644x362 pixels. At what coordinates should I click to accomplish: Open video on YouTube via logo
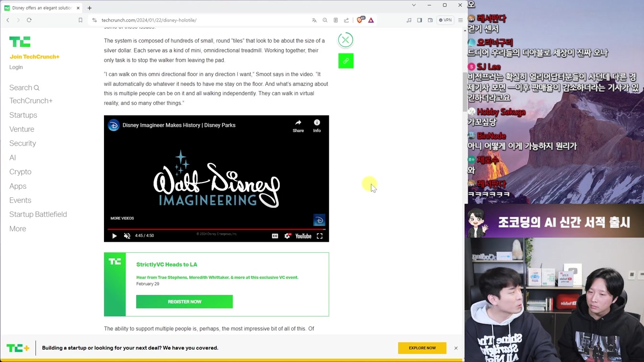(x=303, y=236)
